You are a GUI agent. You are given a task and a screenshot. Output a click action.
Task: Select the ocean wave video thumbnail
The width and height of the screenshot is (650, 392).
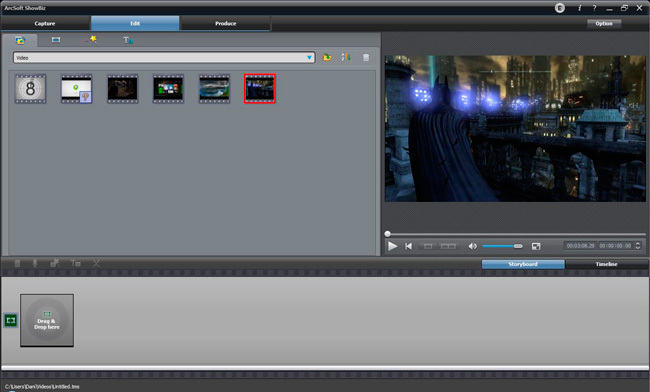point(214,89)
